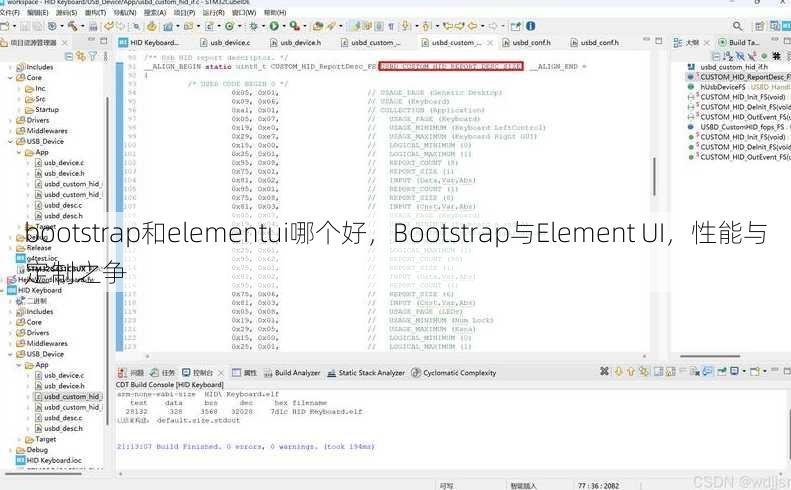Click the Clear console X icon
The image size is (791, 490).
point(604,372)
